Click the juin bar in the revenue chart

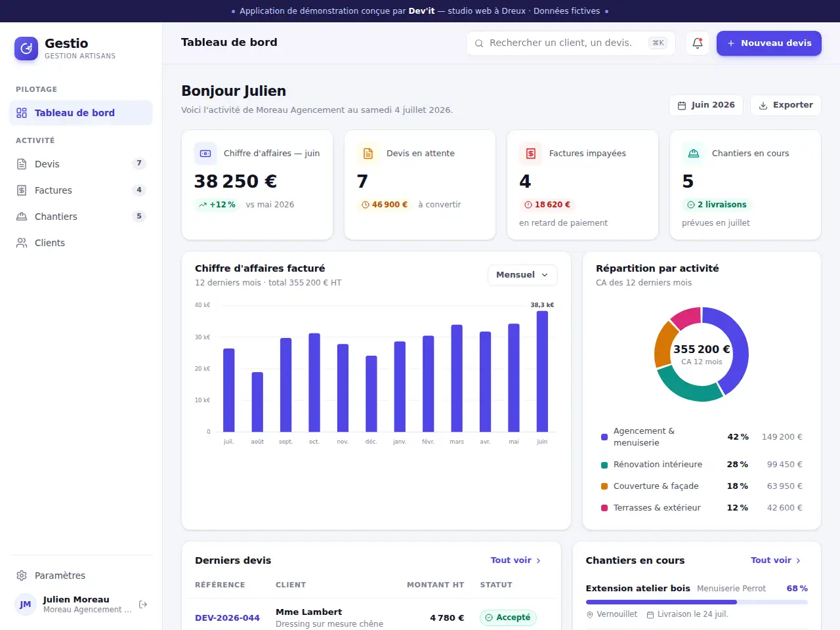(x=542, y=371)
